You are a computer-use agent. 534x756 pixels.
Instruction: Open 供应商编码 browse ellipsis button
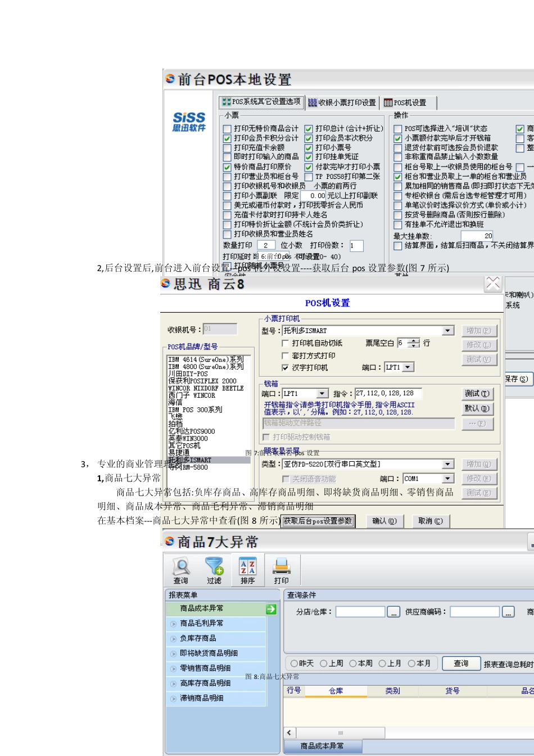[x=508, y=612]
